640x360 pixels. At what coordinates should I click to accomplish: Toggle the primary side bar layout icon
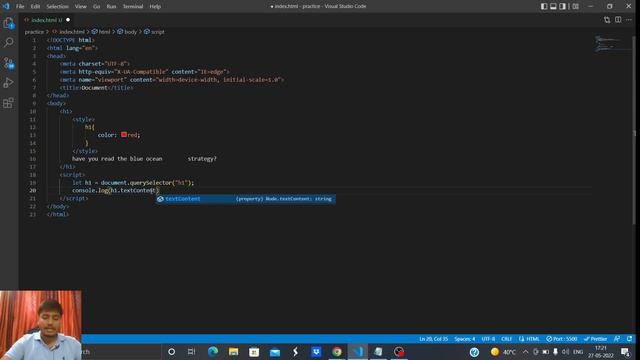[544, 6]
